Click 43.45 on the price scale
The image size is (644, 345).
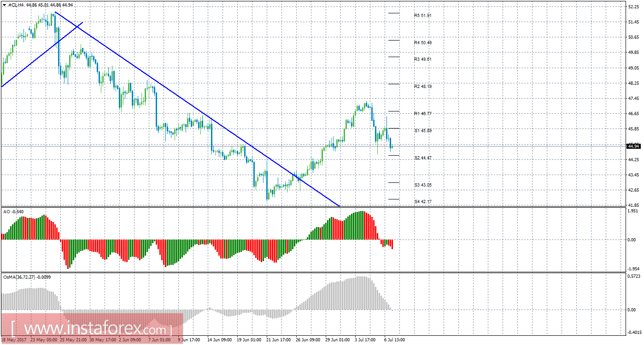coord(634,175)
